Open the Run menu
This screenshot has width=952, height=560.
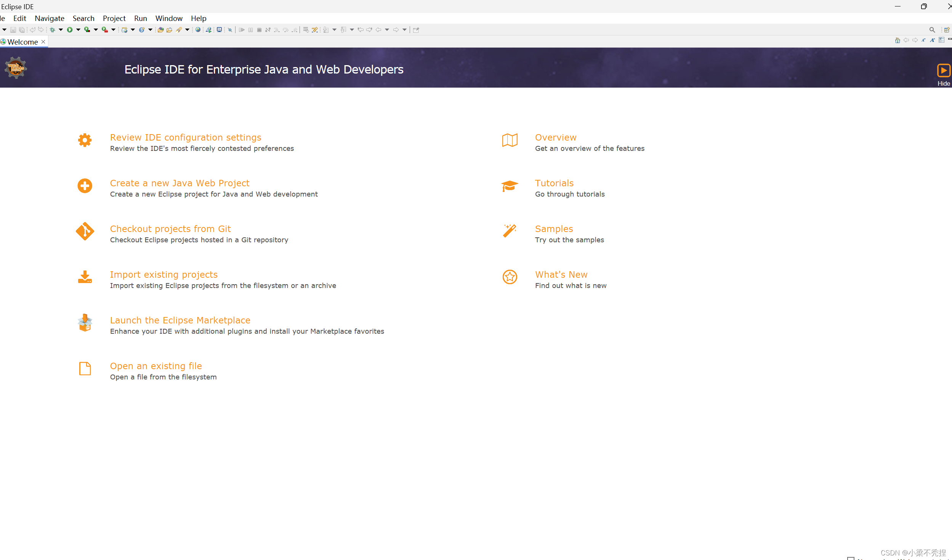141,18
